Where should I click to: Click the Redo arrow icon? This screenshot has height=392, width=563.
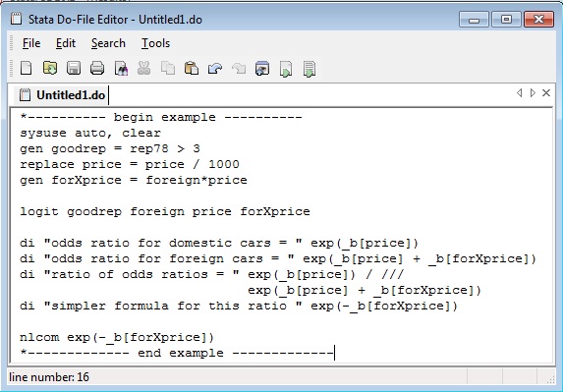click(x=239, y=68)
